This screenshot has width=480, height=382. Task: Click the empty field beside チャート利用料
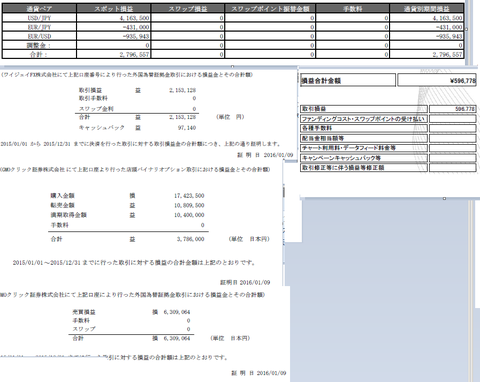[453, 148]
